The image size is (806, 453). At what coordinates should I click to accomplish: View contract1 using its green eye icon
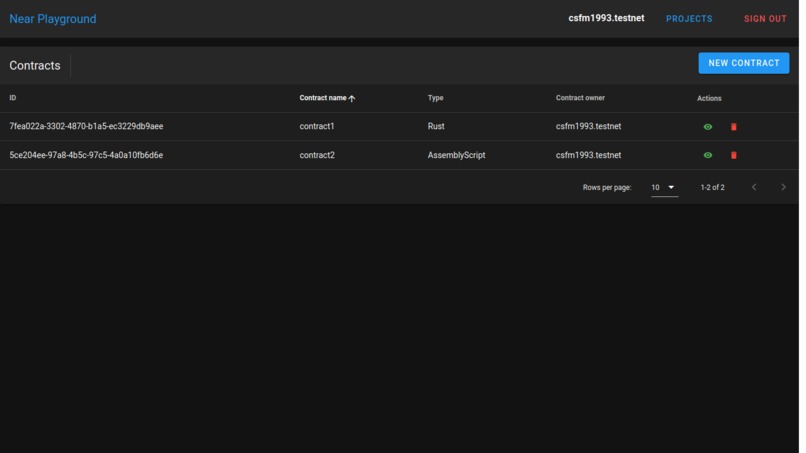click(707, 126)
